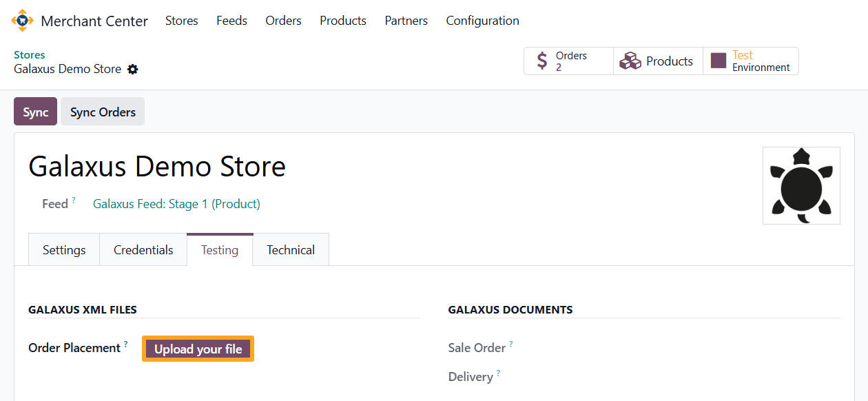Click the Products boxes icon
This screenshot has width=868, height=401.
point(630,61)
